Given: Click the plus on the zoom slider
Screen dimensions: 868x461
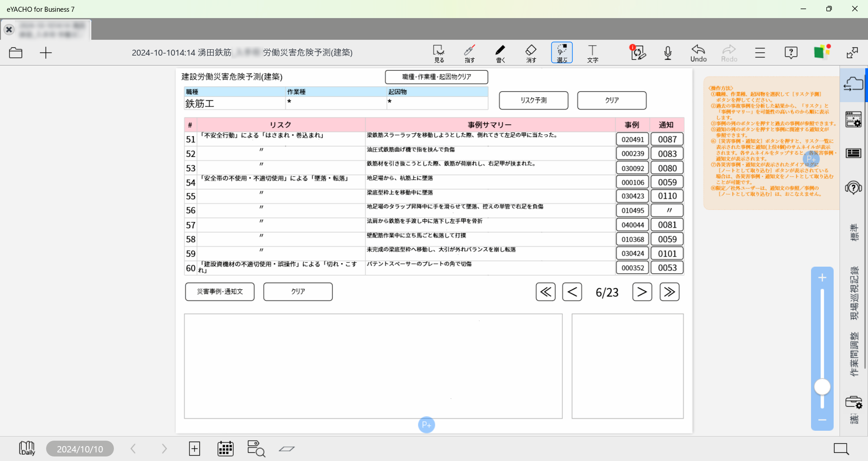Looking at the screenshot, I should click(822, 278).
